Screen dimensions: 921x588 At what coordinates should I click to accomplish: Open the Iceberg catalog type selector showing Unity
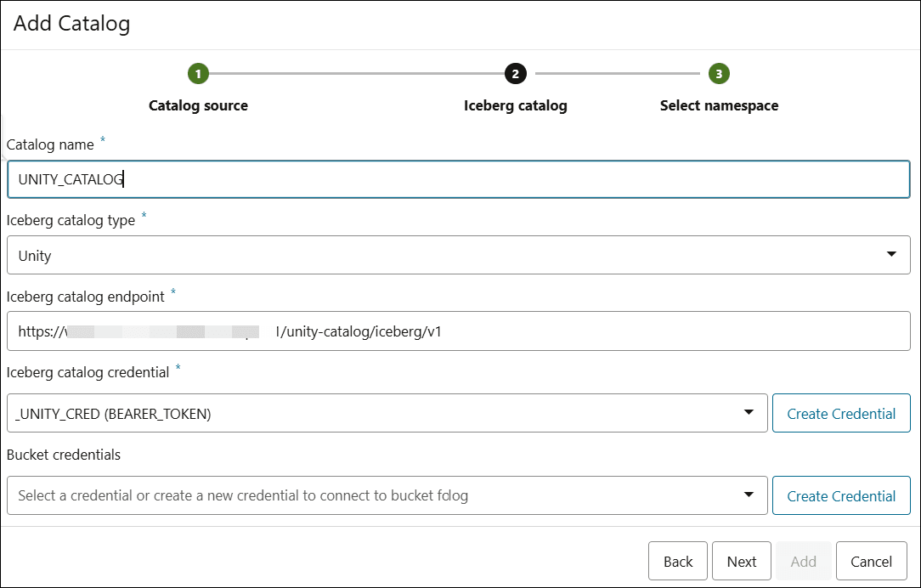pos(459,255)
